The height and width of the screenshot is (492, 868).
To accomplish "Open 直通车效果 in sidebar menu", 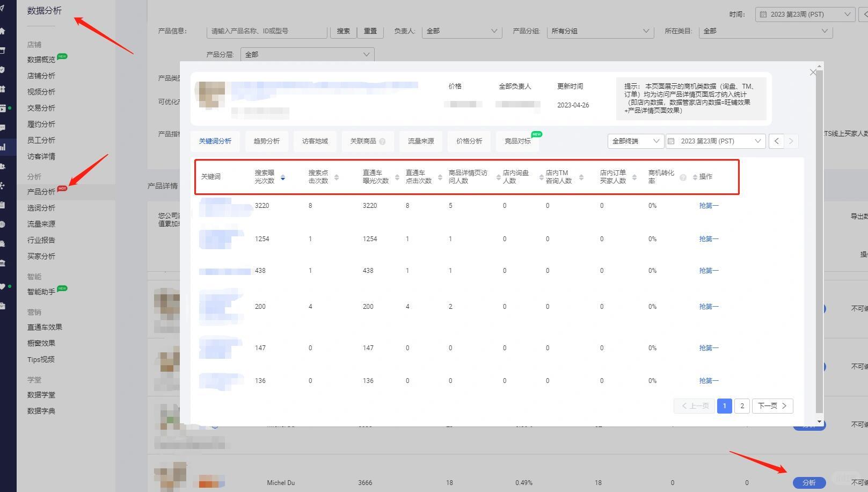I will pos(45,327).
